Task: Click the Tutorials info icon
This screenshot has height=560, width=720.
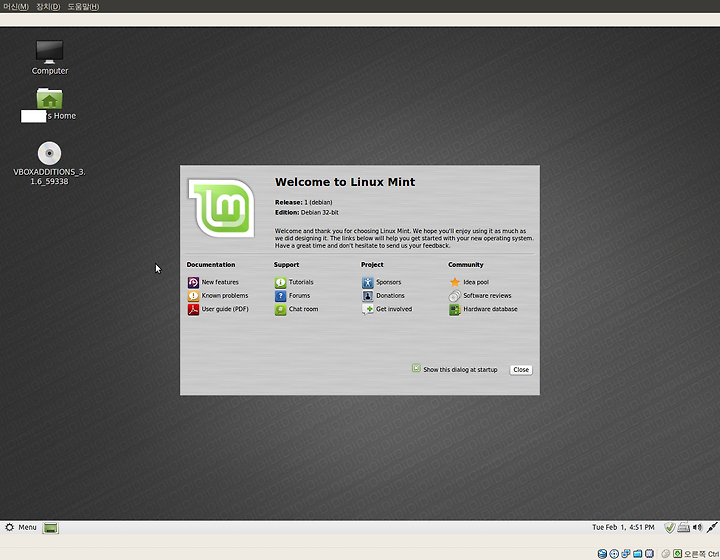Action: [281, 282]
